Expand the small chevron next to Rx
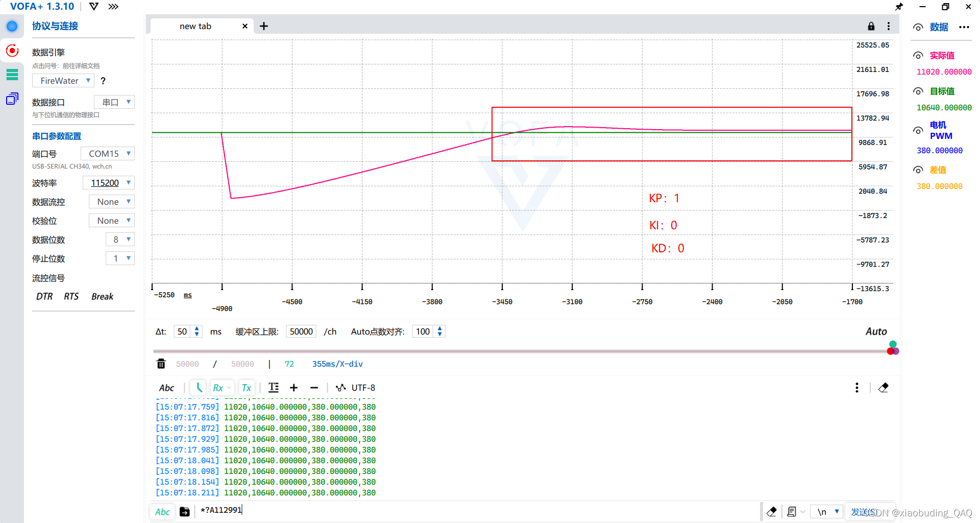 229,388
